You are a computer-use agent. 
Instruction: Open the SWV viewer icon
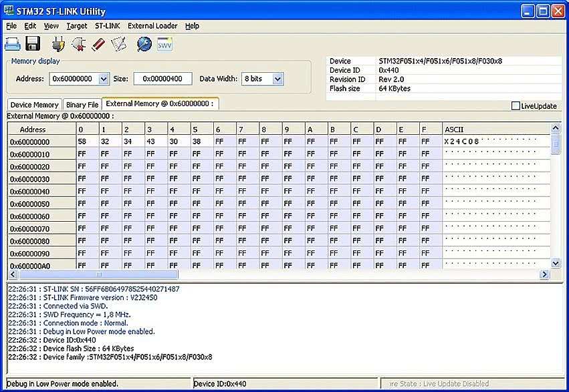[x=164, y=44]
